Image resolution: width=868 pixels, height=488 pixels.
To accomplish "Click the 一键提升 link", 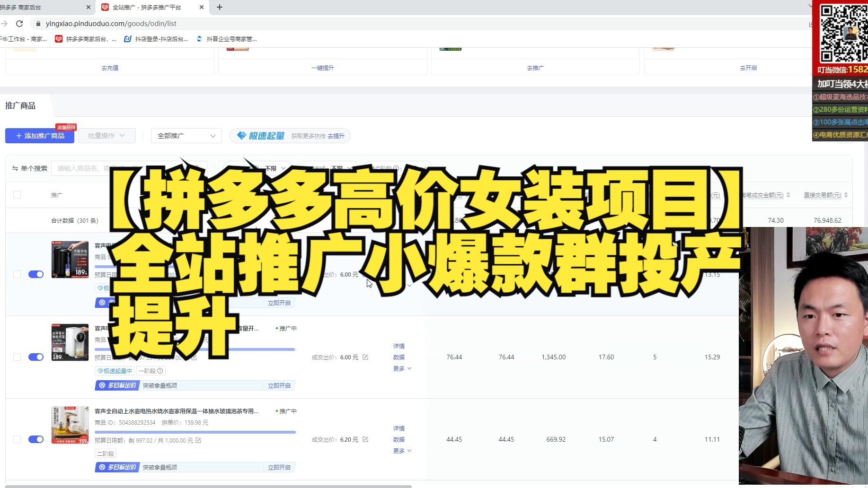I will tap(322, 68).
